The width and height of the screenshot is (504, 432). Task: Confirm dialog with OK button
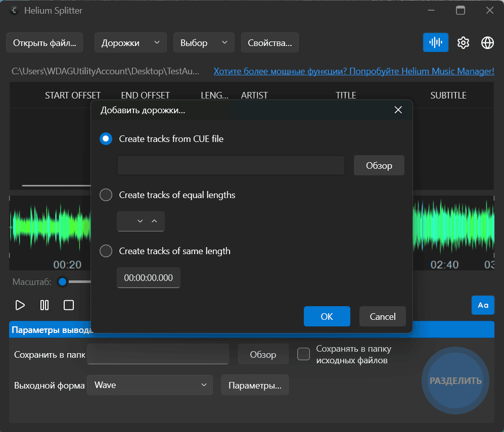[x=327, y=316]
